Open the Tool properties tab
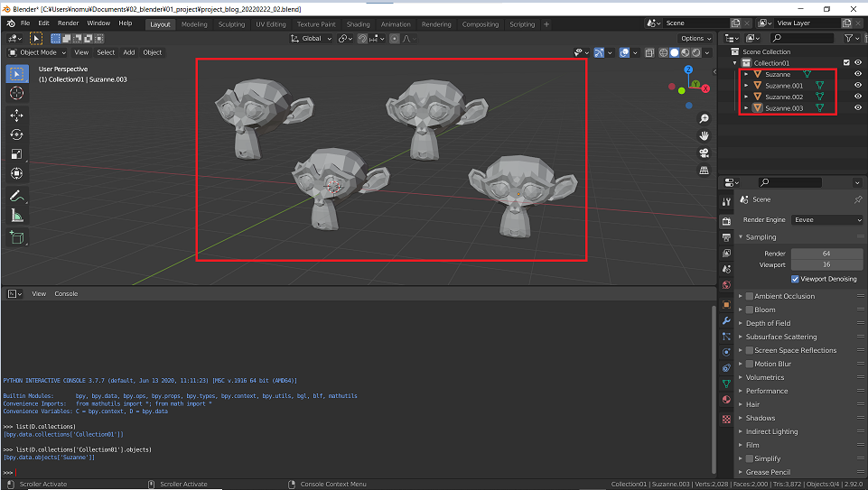Screen dimensions: 868x490 coord(726,202)
